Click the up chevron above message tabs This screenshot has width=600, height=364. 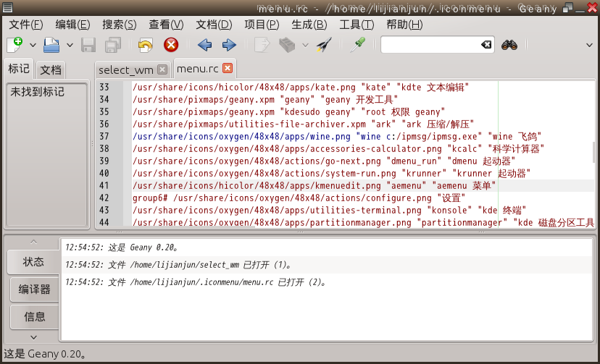point(33,242)
